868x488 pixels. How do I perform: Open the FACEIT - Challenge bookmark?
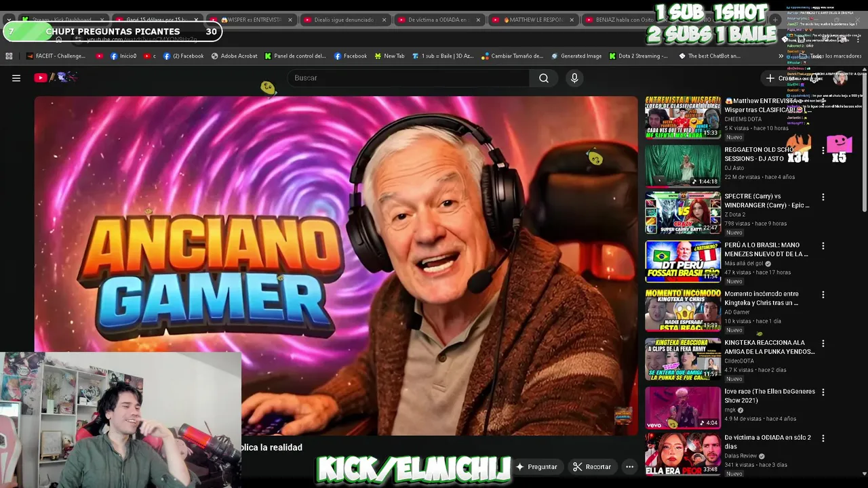(x=56, y=56)
